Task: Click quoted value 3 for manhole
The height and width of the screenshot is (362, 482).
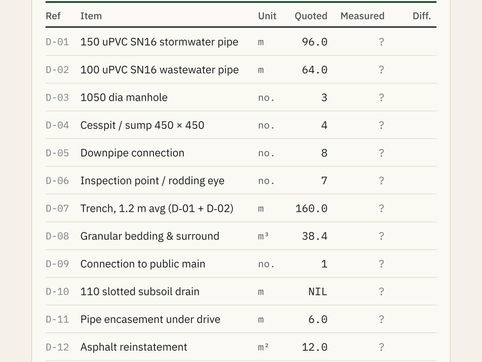Action: [324, 98]
